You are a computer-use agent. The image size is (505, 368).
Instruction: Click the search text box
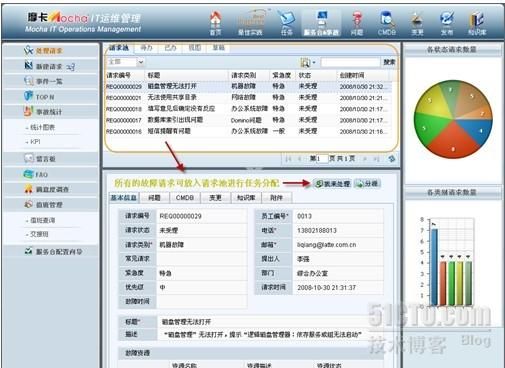(350, 62)
